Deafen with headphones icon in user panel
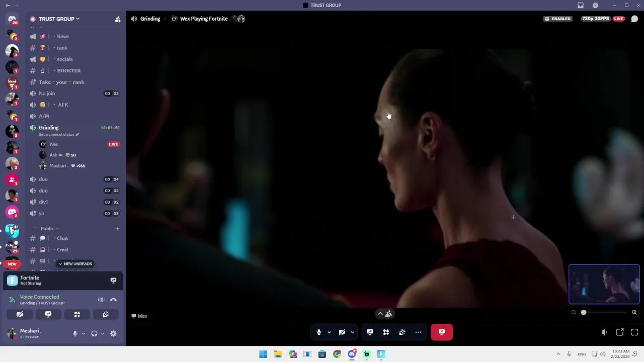The image size is (644, 362). coord(94,333)
